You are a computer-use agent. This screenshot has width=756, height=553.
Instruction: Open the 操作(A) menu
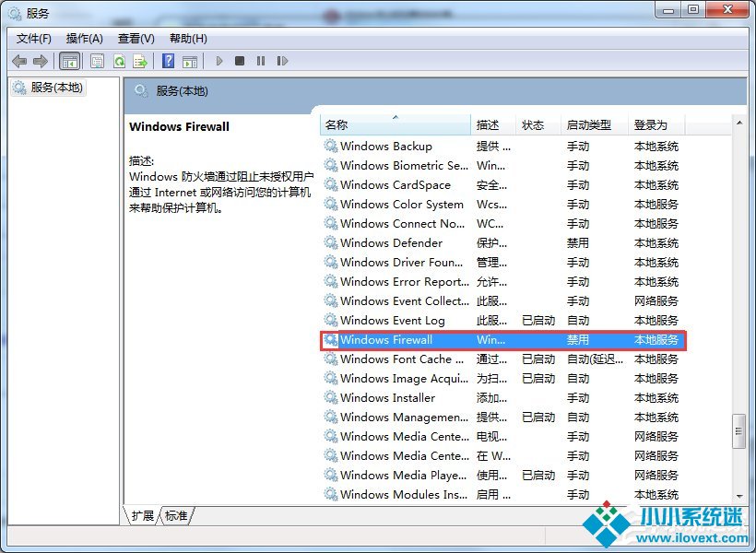coord(85,39)
